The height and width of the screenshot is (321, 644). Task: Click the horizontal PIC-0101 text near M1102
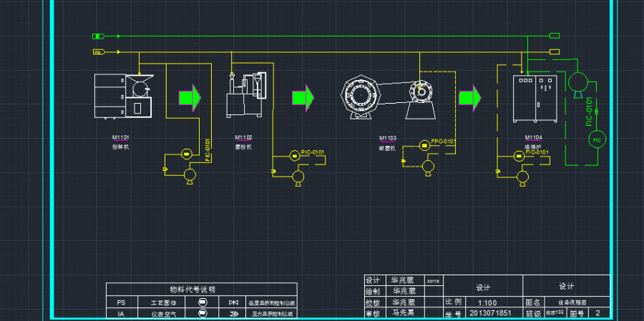(x=313, y=152)
